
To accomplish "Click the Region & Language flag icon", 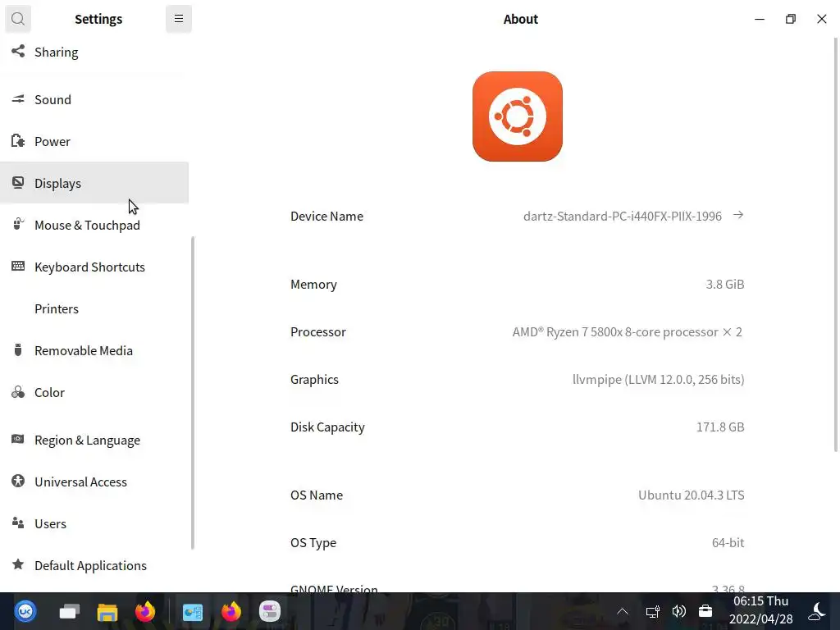I will [18, 440].
